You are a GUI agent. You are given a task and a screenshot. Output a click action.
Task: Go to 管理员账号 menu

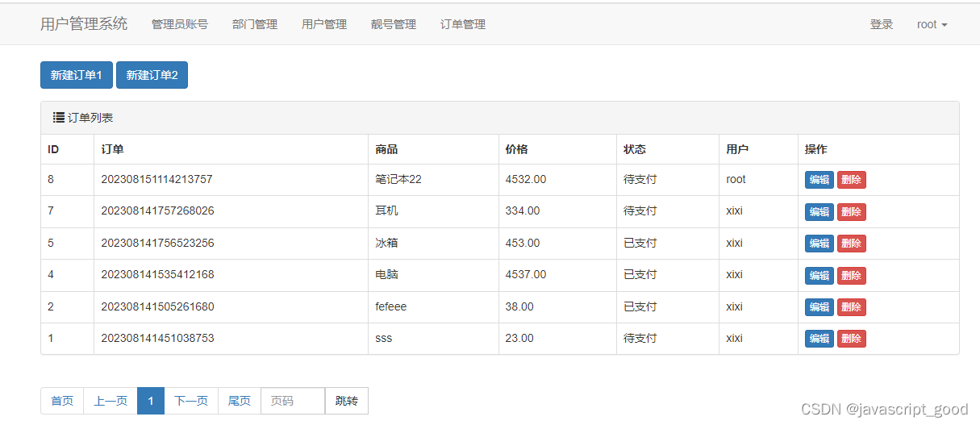click(180, 24)
